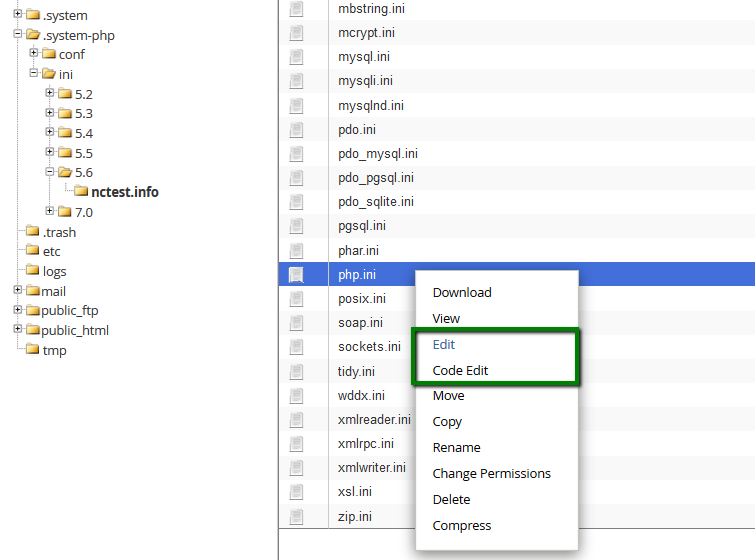Expand the conf folder node
This screenshot has width=755, height=560.
click(x=34, y=52)
